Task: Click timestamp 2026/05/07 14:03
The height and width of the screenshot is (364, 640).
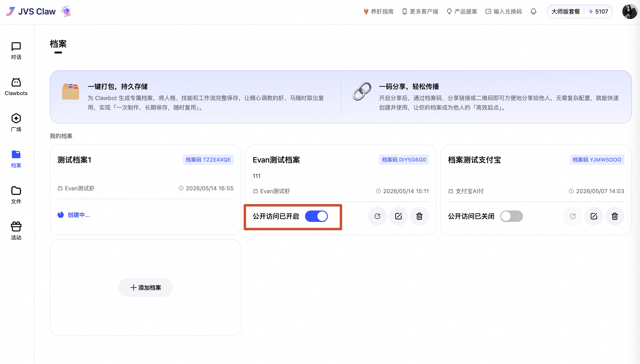Action: coord(600,191)
